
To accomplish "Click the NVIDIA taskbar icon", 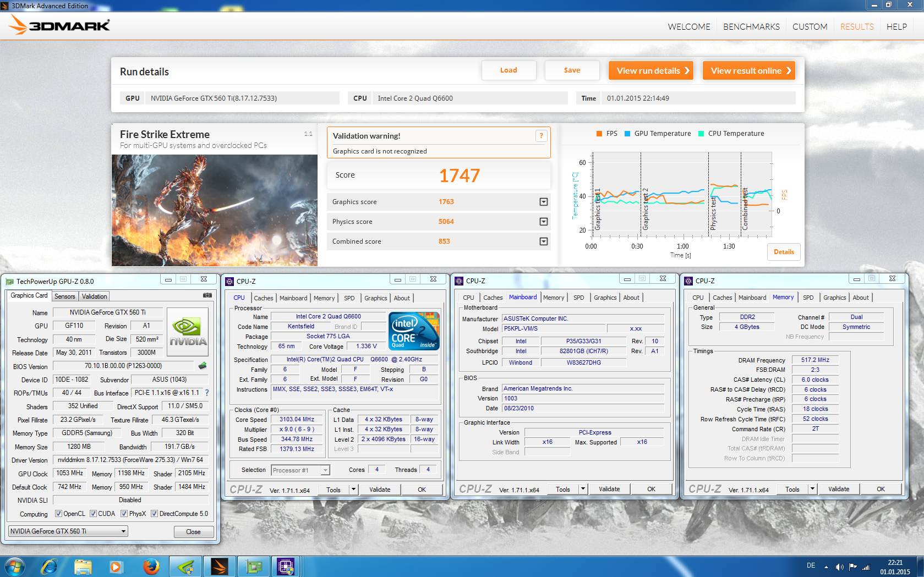I will point(185,566).
